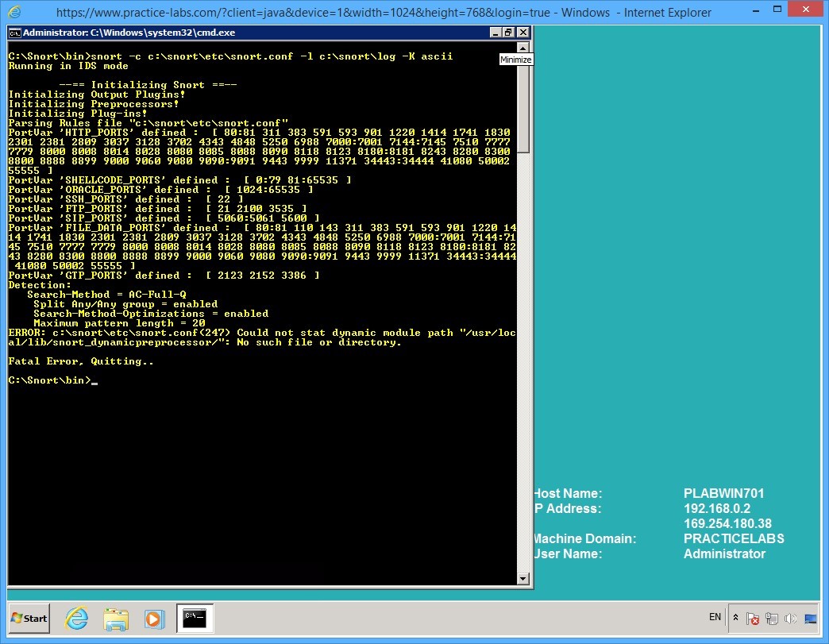Open the Start menu

(28, 618)
